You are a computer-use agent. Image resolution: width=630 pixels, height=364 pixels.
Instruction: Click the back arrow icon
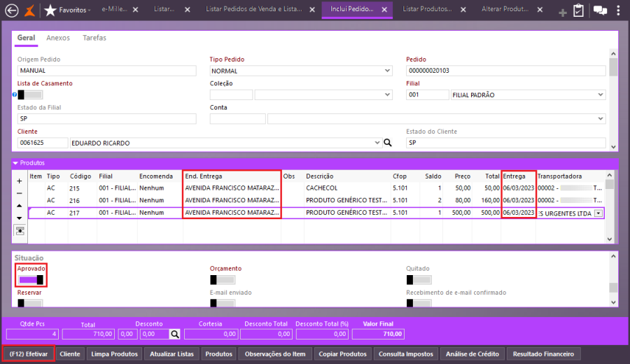[12, 10]
